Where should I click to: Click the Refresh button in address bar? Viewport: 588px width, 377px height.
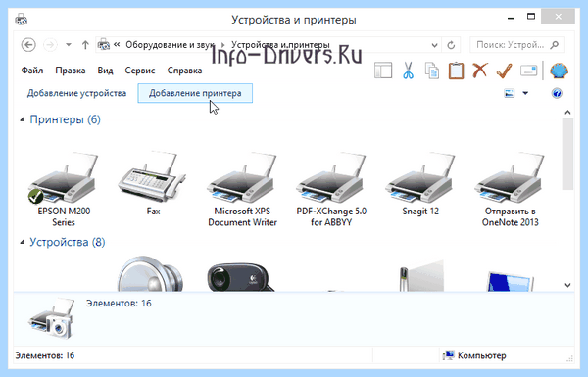[451, 45]
